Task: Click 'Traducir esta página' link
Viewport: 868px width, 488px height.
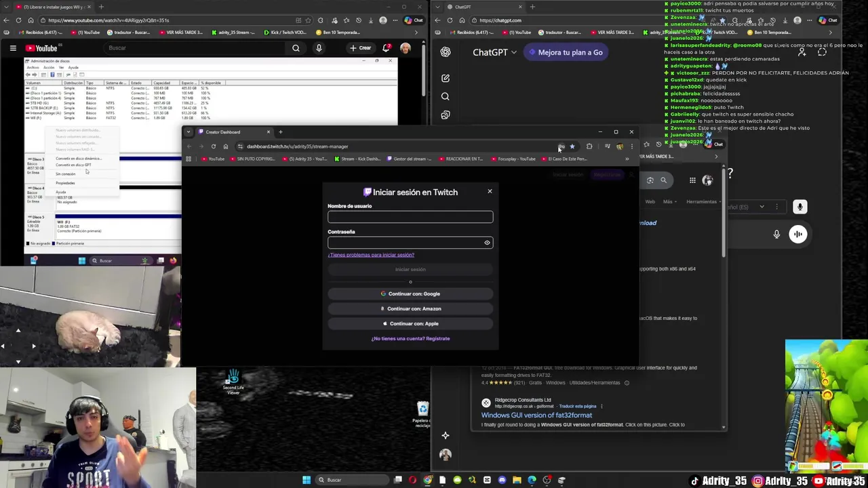Action: (x=577, y=406)
